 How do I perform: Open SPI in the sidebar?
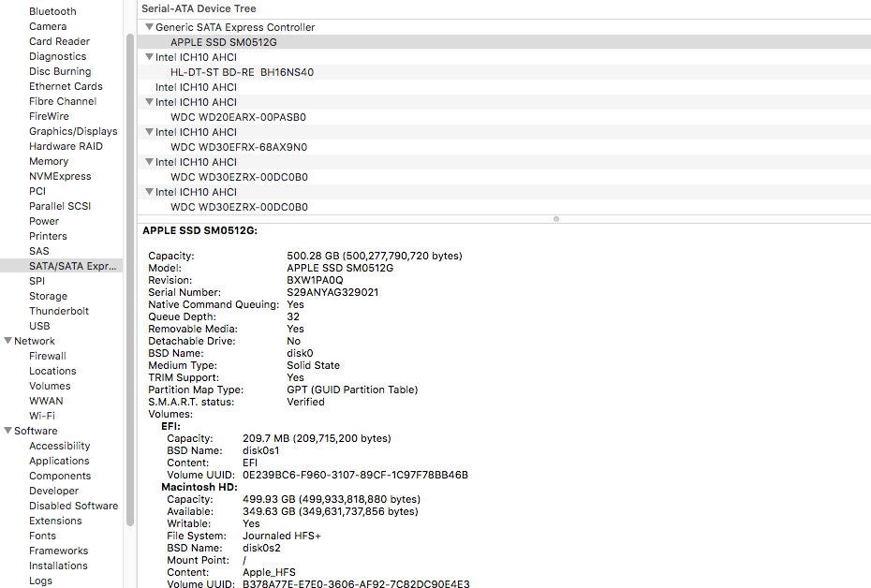(37, 281)
